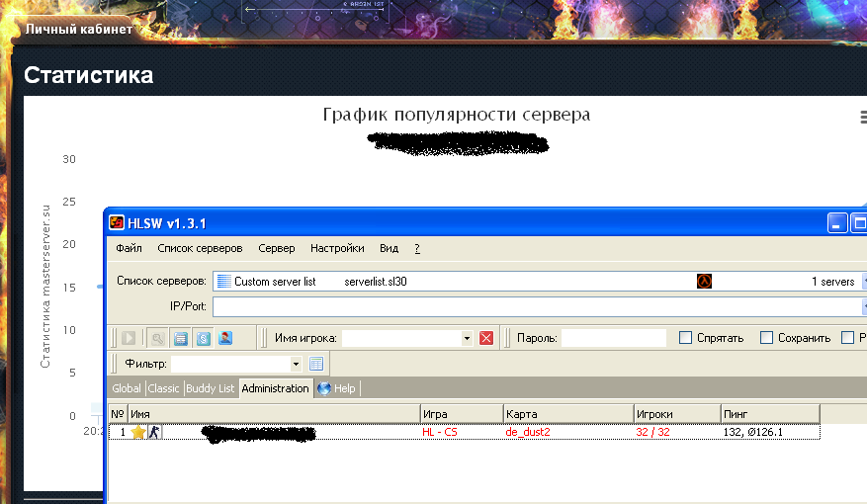Click the globe icon on Help tab

click(x=324, y=388)
